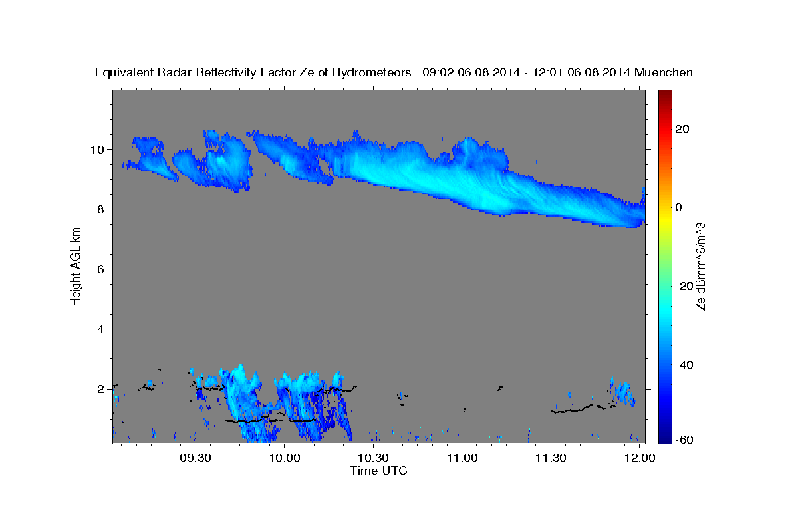The height and width of the screenshot is (532, 798).
Task: Click the plot title text
Action: click(x=394, y=72)
